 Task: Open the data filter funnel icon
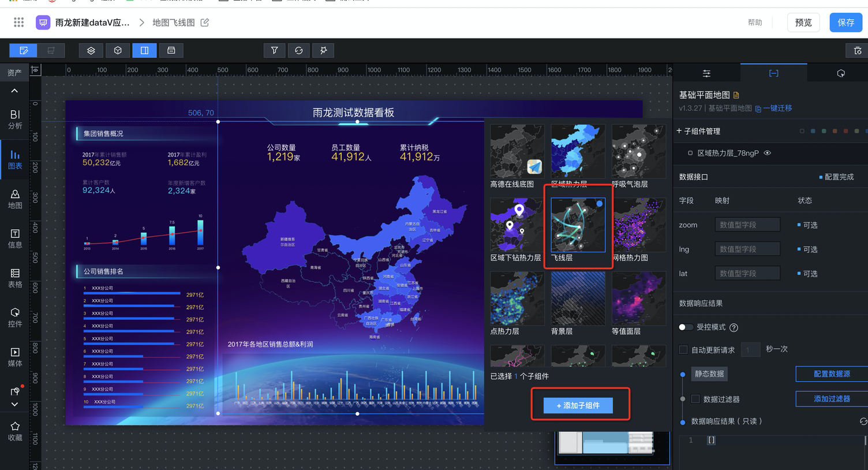point(275,50)
